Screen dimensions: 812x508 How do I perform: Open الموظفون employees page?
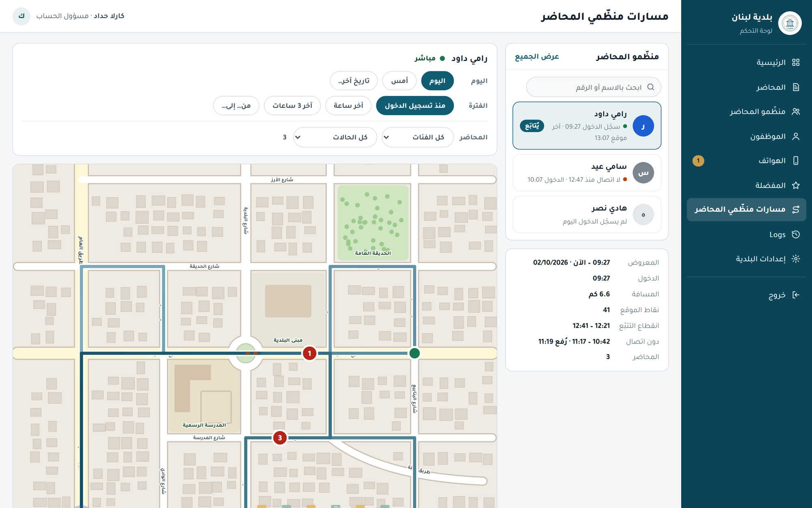[746, 136]
